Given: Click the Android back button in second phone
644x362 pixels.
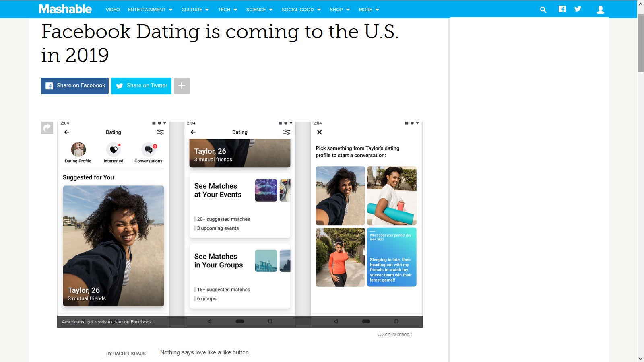Looking at the screenshot, I should (x=209, y=321).
